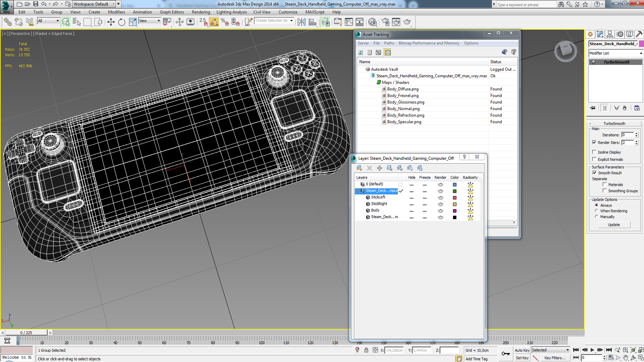Open the Utilities hammer panel tab

tap(639, 34)
